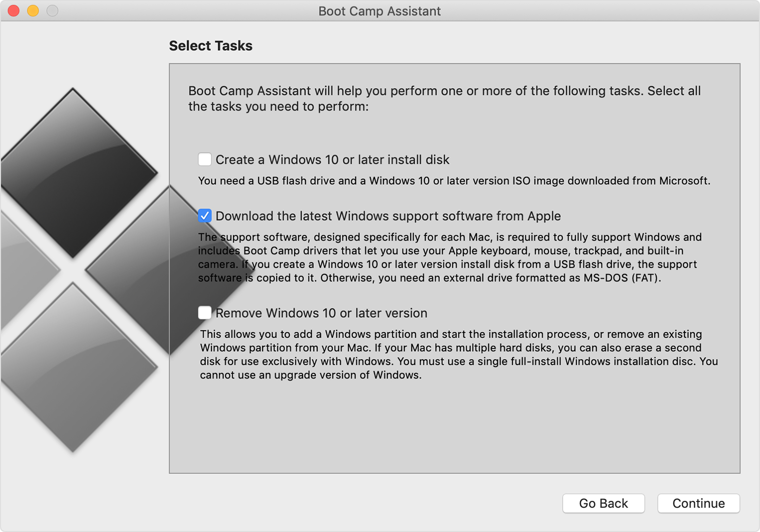Click the USB flash drive requirement description

pyautogui.click(x=454, y=181)
